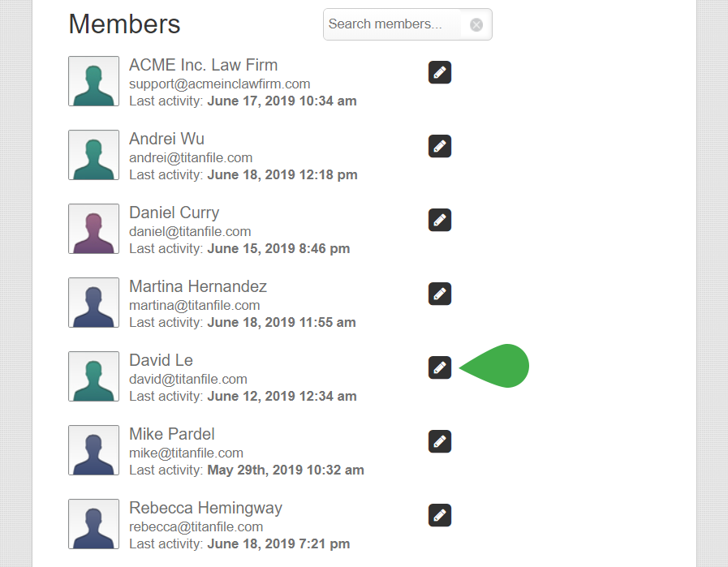Open edit for Daniel Curry
The image size is (728, 567).
click(440, 220)
